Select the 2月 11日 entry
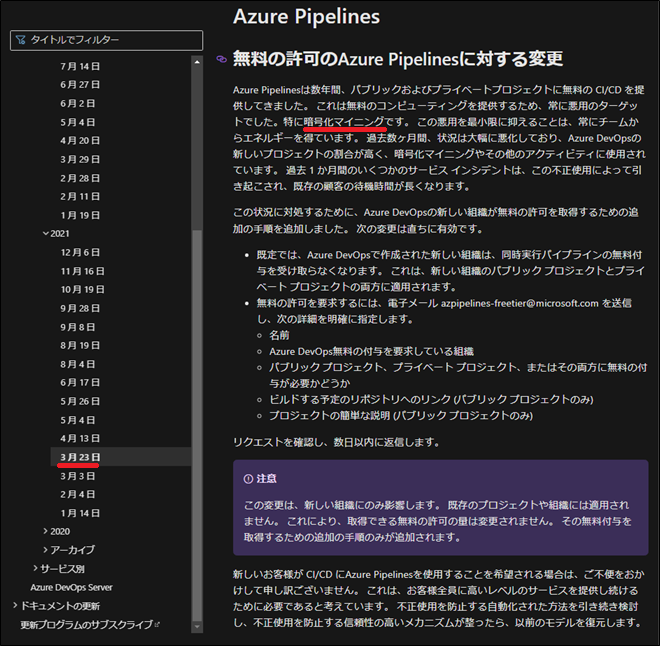Image resolution: width=660 pixels, height=646 pixels. coord(80,197)
